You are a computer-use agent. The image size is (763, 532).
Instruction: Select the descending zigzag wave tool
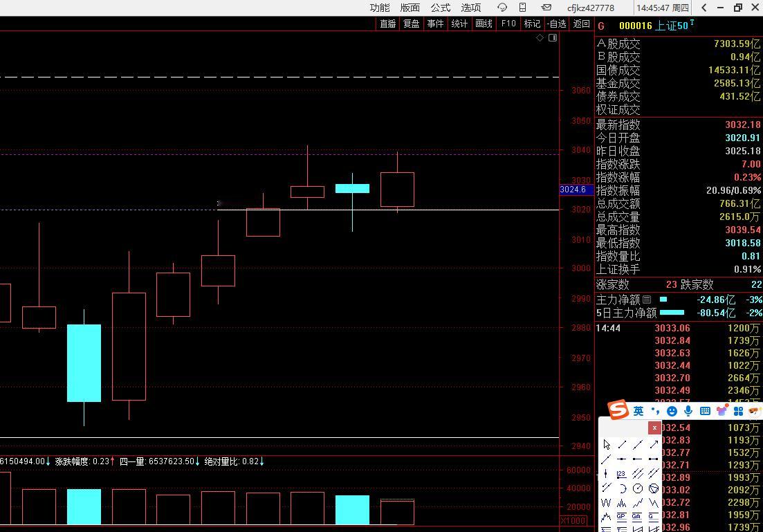pos(654,503)
